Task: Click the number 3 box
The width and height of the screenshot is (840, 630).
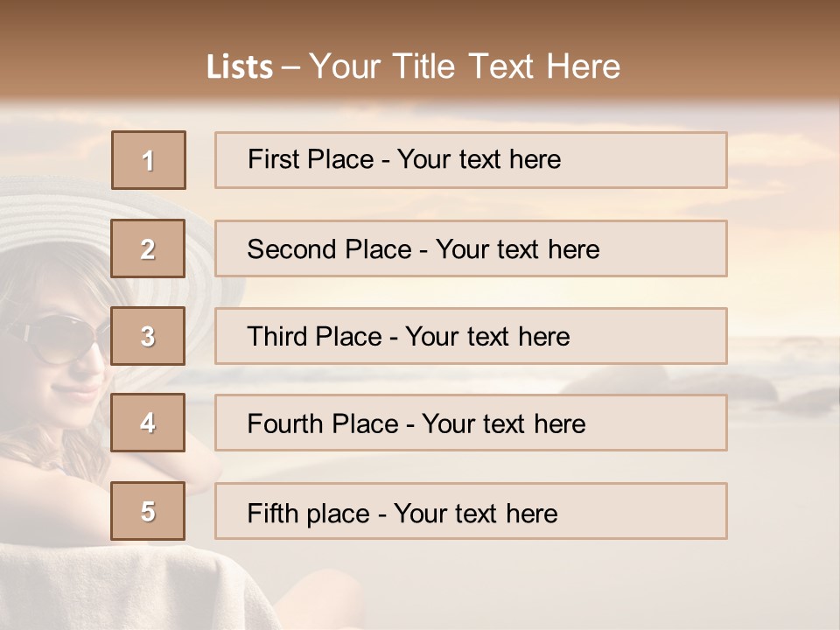Action: (148, 336)
